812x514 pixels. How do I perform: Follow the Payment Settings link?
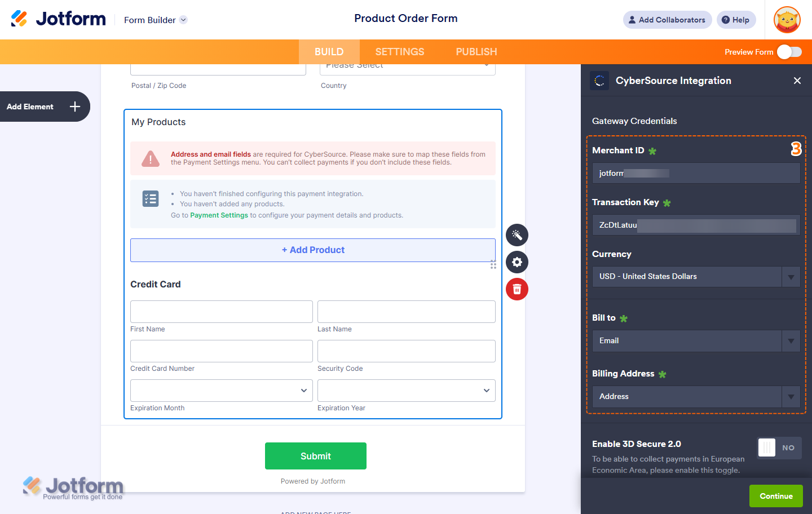[x=219, y=215]
